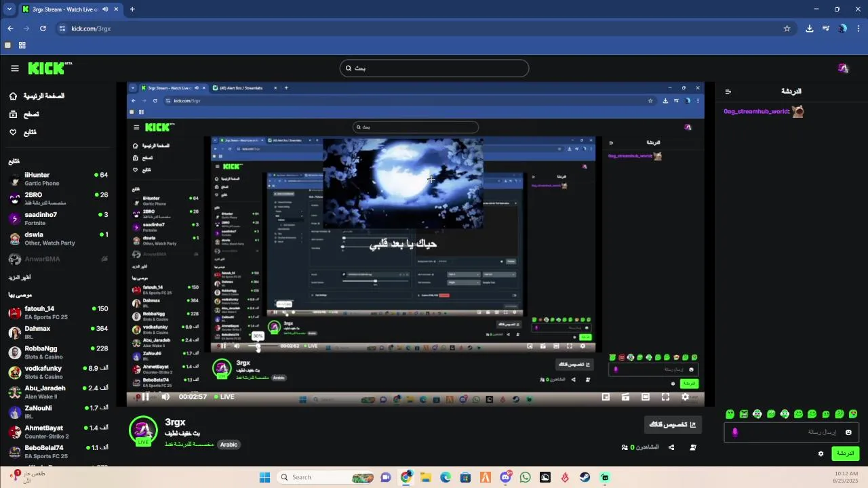This screenshot has height=488, width=868.
Task: Click the Kick search box
Action: (x=434, y=68)
